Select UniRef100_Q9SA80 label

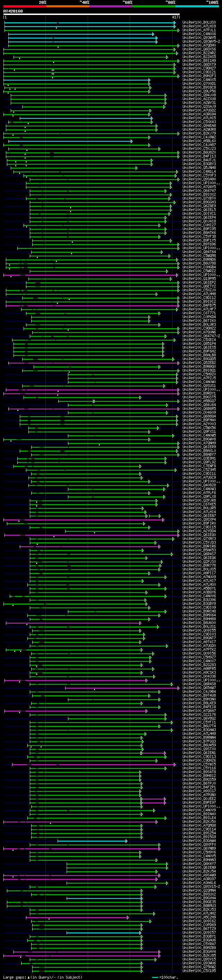coord(199,180)
